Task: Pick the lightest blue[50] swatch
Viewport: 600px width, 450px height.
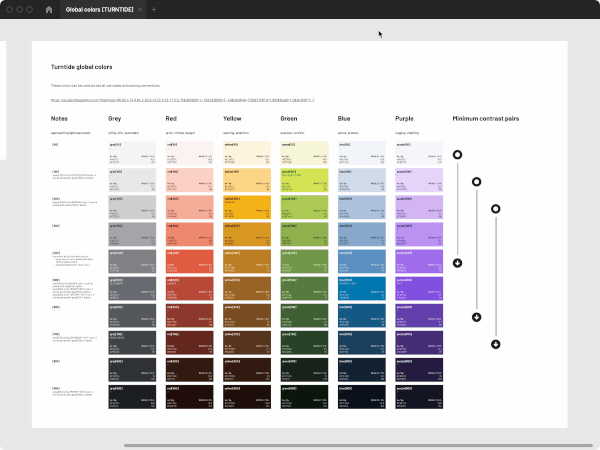Action: [x=362, y=153]
